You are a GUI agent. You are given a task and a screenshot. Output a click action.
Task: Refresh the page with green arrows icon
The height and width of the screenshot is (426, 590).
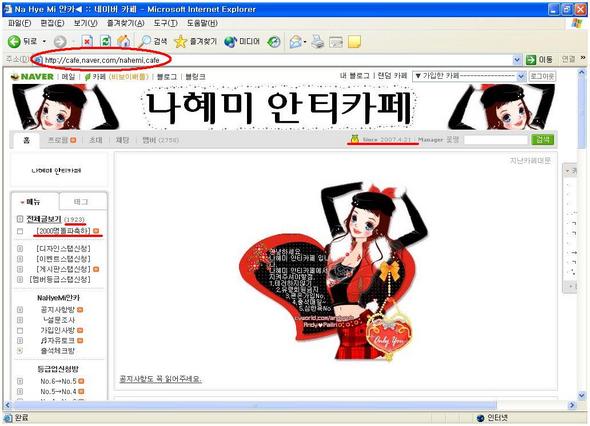point(106,41)
